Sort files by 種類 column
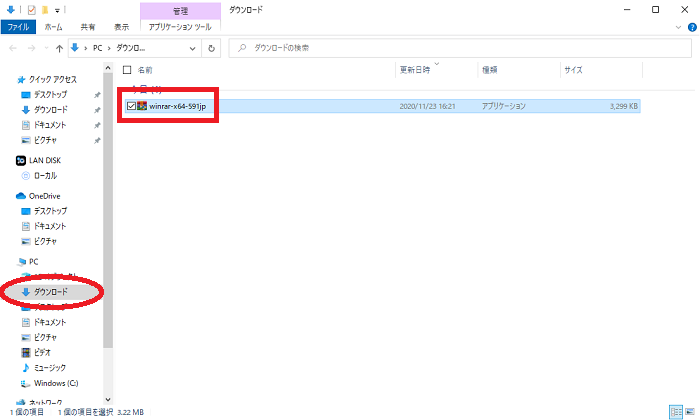Viewport: 700px width, 420px height. (x=490, y=70)
